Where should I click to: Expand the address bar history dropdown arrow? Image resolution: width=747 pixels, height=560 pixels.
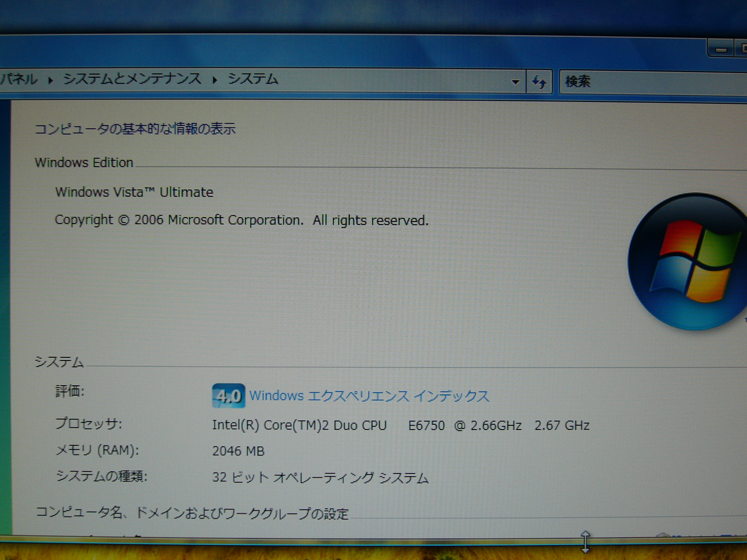(515, 82)
